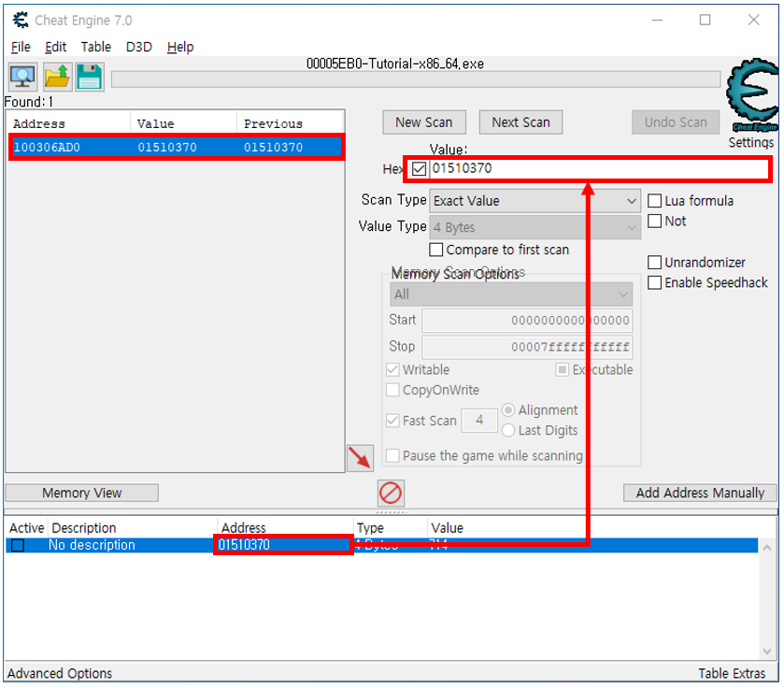The image size is (784, 688).
Task: Click address list scrollbar down arrow
Action: (x=767, y=652)
